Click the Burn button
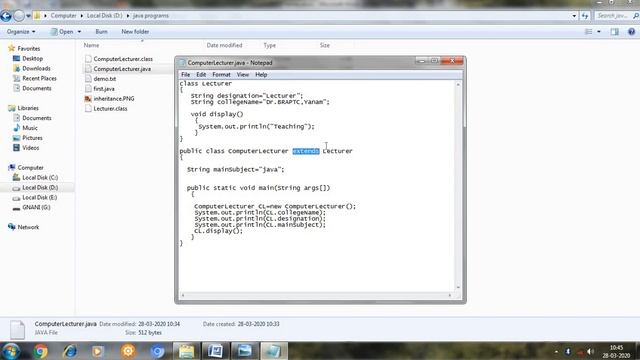The image size is (640, 360). (101, 31)
